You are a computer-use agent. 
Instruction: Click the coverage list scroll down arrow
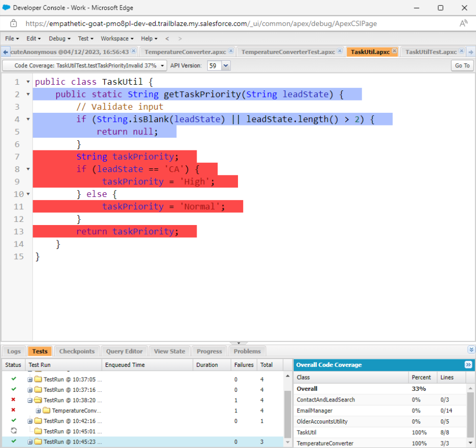(470, 443)
